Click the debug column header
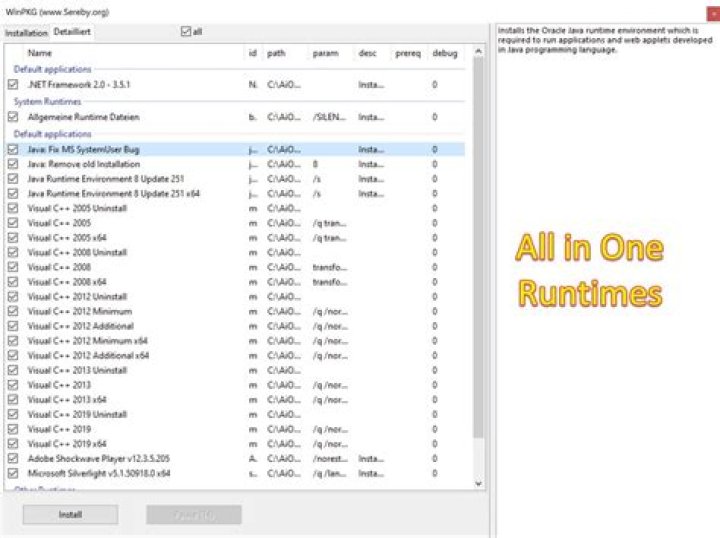The image size is (720, 538). [445, 53]
